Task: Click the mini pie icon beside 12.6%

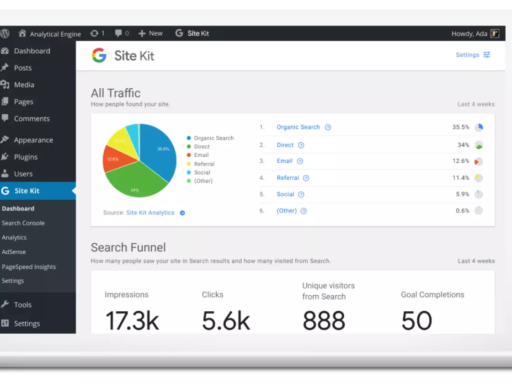Action: [x=479, y=161]
